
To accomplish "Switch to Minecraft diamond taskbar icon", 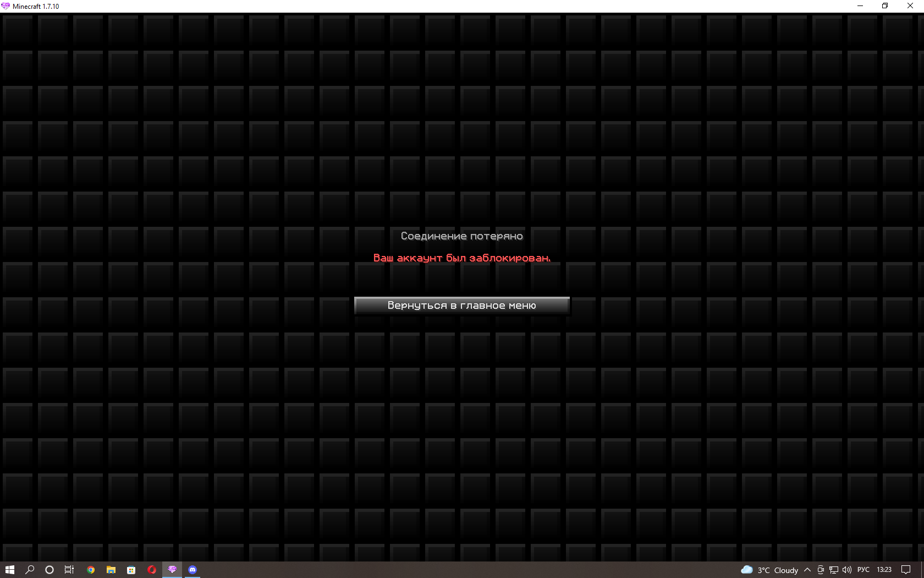I will pos(172,570).
